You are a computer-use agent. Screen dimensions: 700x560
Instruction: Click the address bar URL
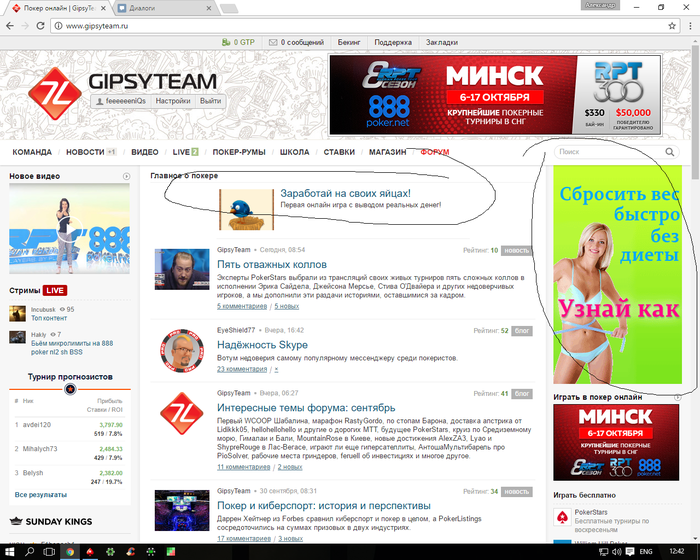click(97, 26)
